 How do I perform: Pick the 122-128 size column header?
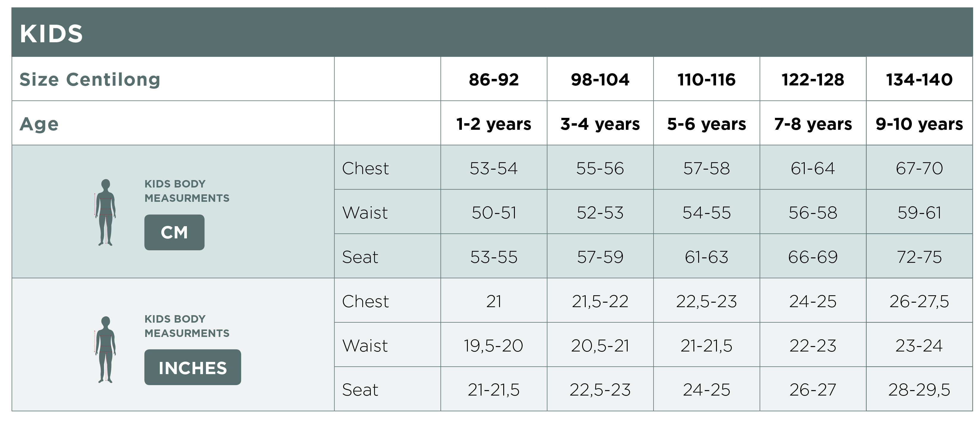point(813,79)
